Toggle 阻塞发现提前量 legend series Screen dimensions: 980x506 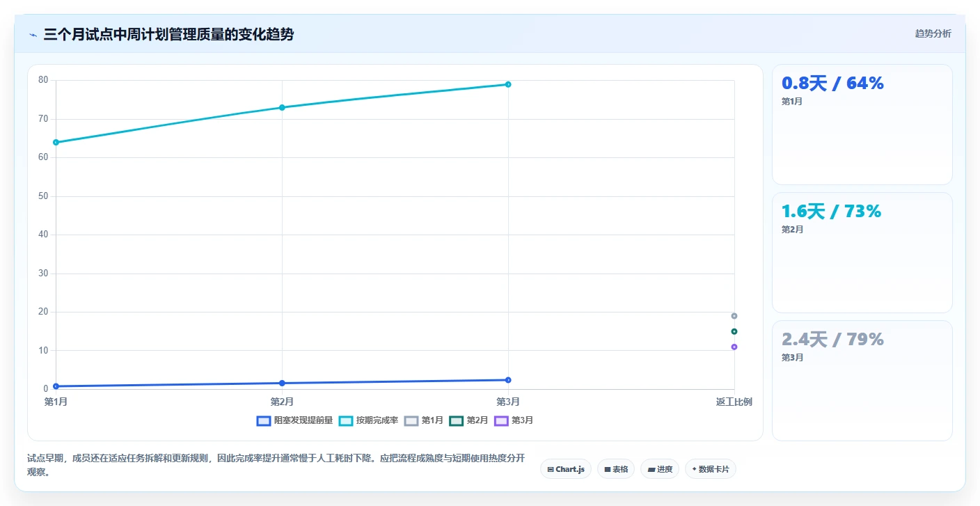click(x=295, y=420)
